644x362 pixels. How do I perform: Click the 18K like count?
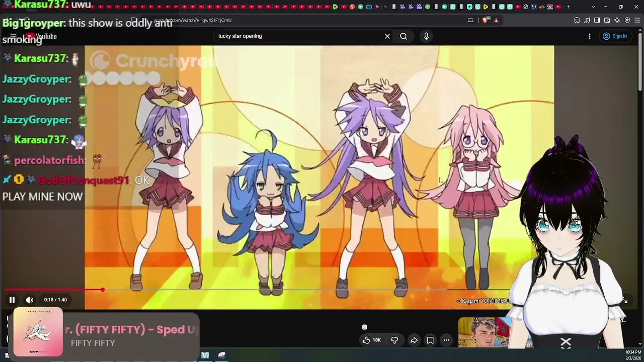pyautogui.click(x=377, y=340)
